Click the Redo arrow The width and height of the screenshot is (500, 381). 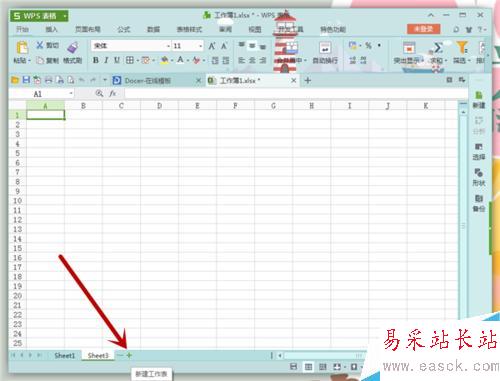pos(93,80)
